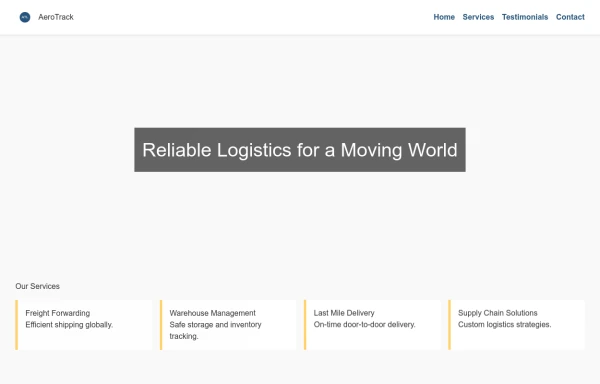Open the Home navigation link
Screen dimensions: 600x384
click(444, 17)
